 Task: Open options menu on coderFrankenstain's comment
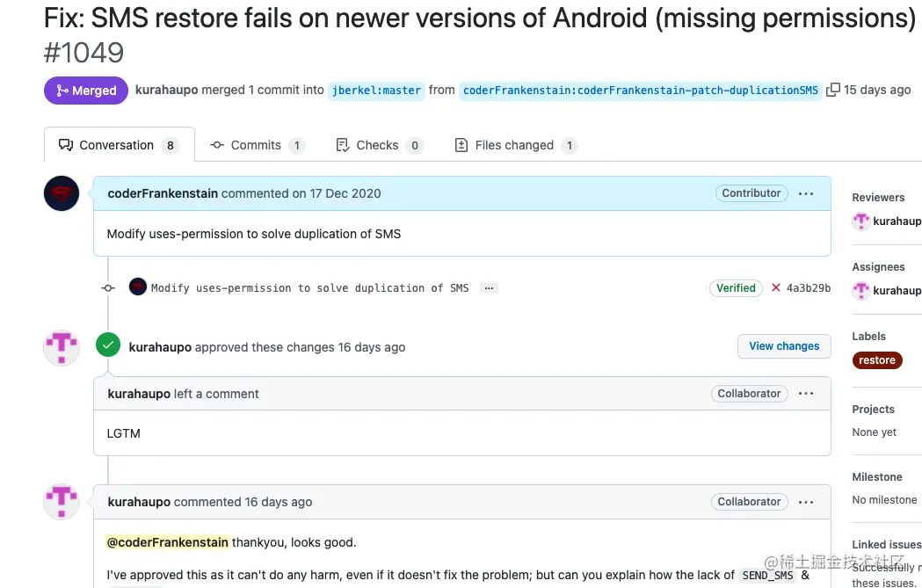[x=806, y=193]
